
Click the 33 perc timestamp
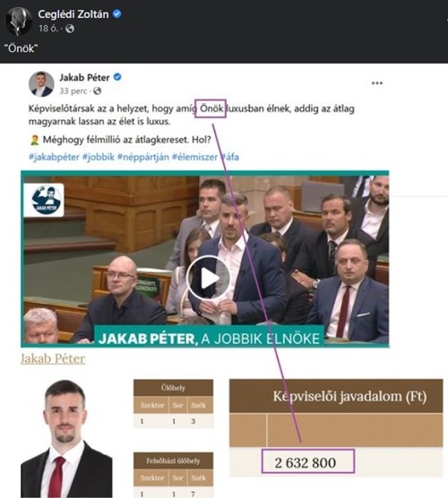click(73, 91)
